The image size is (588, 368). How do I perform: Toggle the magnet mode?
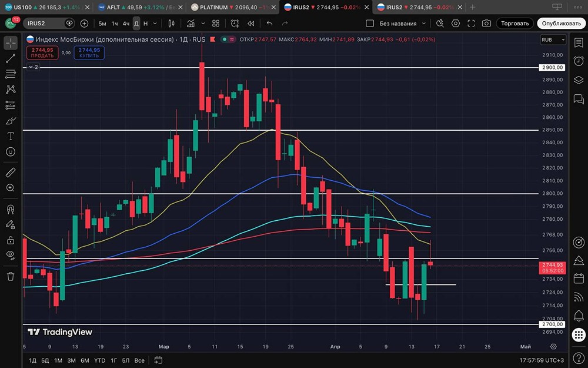11,209
